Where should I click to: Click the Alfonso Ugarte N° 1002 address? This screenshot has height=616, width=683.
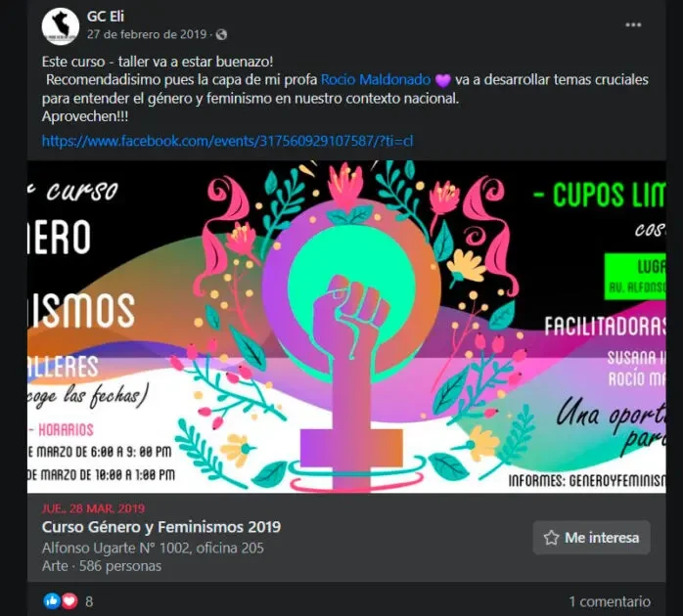pos(153,548)
